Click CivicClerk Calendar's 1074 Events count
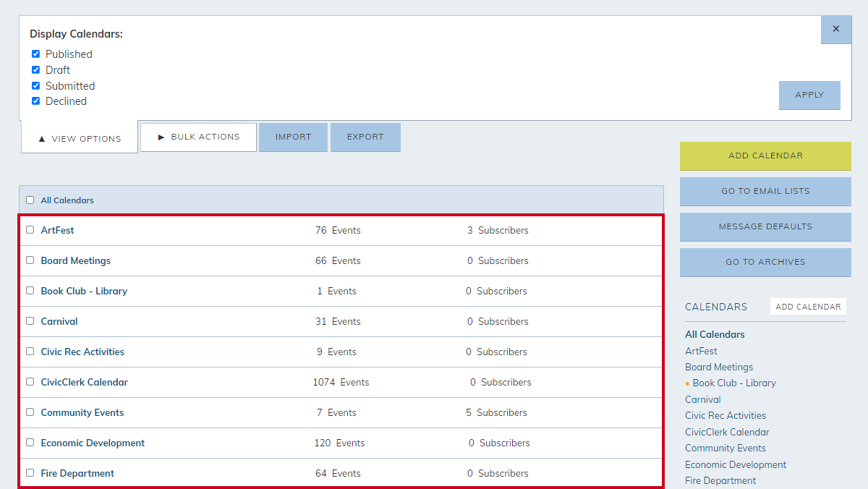This screenshot has height=489, width=868. (x=341, y=382)
